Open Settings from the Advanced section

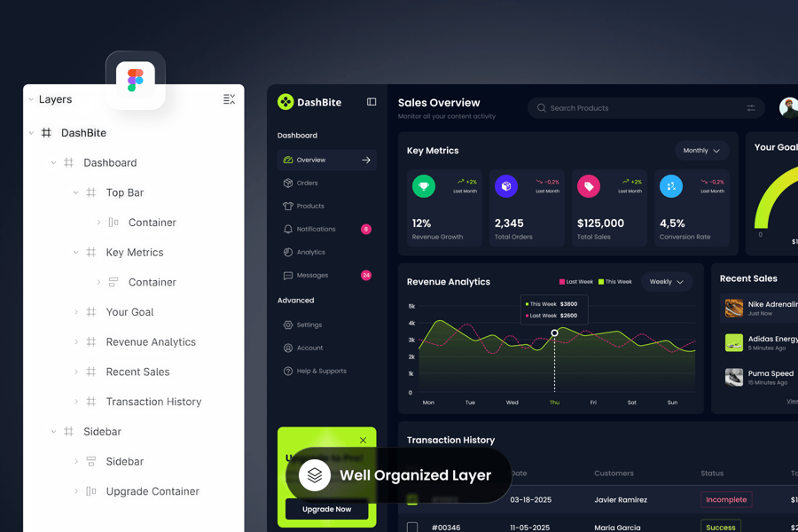309,325
